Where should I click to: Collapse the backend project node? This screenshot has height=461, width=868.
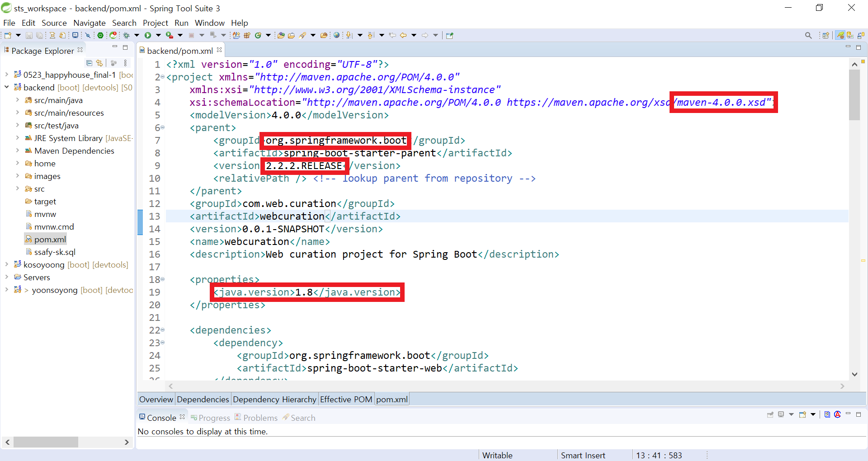coord(7,87)
